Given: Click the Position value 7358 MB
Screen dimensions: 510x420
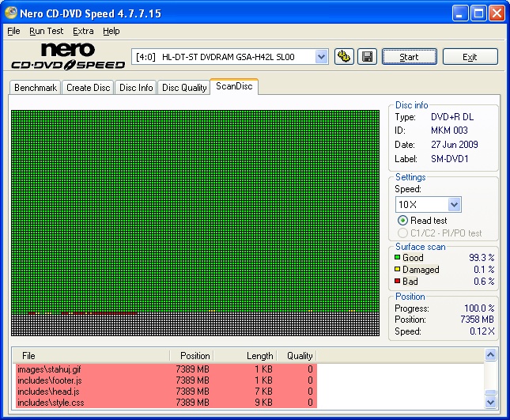Looking at the screenshot, I should point(477,320).
